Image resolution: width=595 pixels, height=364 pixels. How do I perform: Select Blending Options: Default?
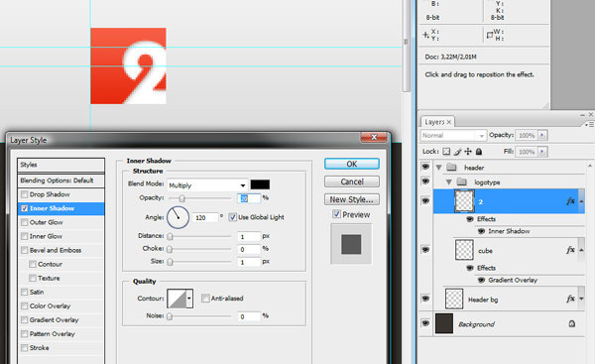click(x=60, y=181)
